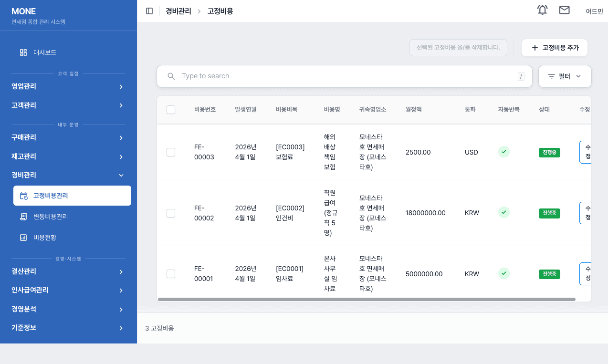Click the edit button for FE-00002
This screenshot has height=364, width=608.
586,213
